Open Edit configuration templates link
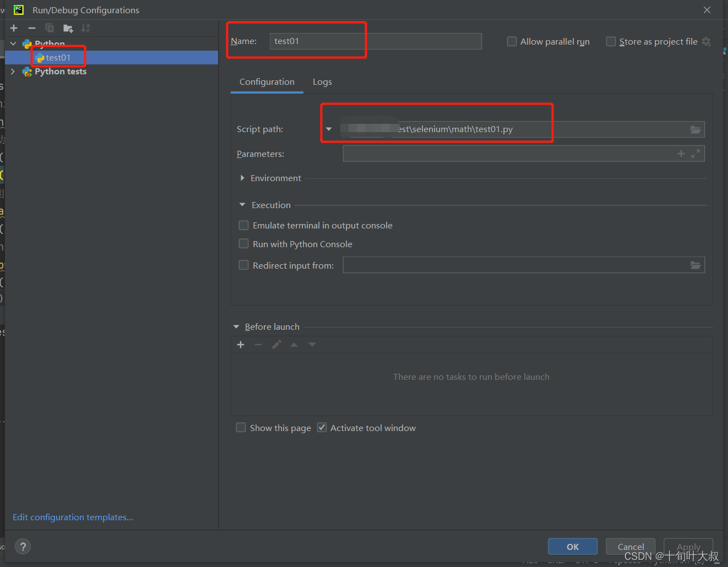 pos(73,517)
